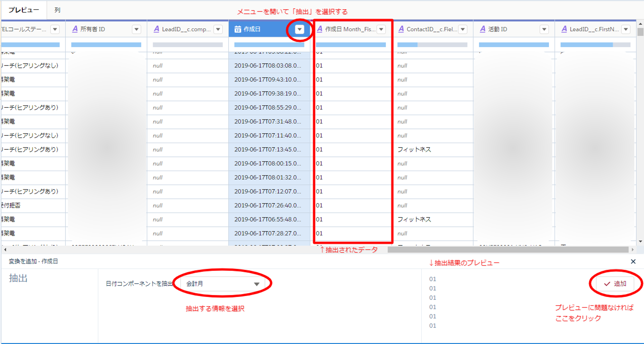Click the text type icon beside LeadID__c.comp

(156, 29)
